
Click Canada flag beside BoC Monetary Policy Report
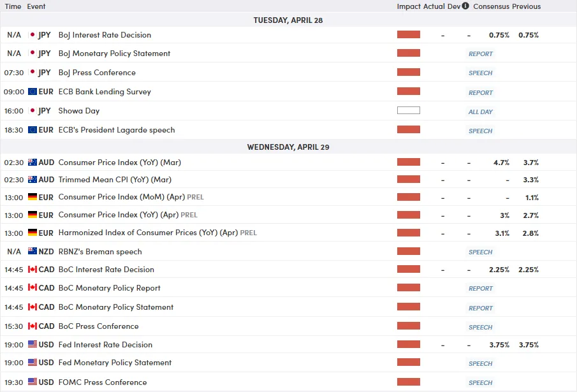coord(33,287)
